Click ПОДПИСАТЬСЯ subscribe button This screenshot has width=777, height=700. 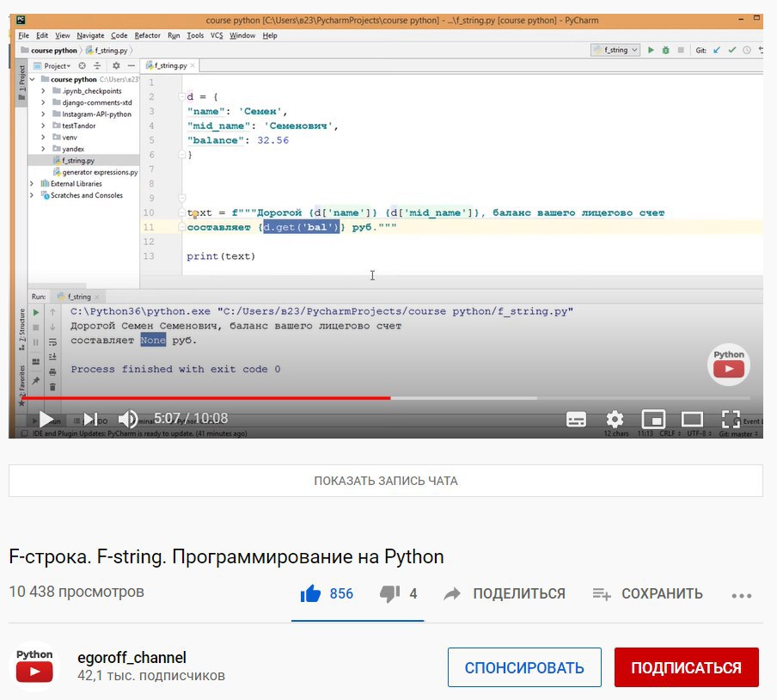click(x=686, y=667)
